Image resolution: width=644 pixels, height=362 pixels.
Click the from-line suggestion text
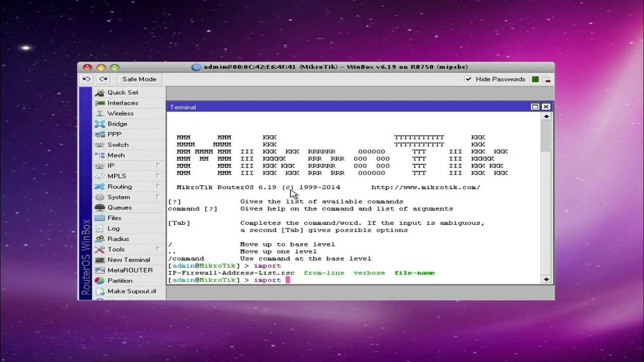pyautogui.click(x=324, y=273)
